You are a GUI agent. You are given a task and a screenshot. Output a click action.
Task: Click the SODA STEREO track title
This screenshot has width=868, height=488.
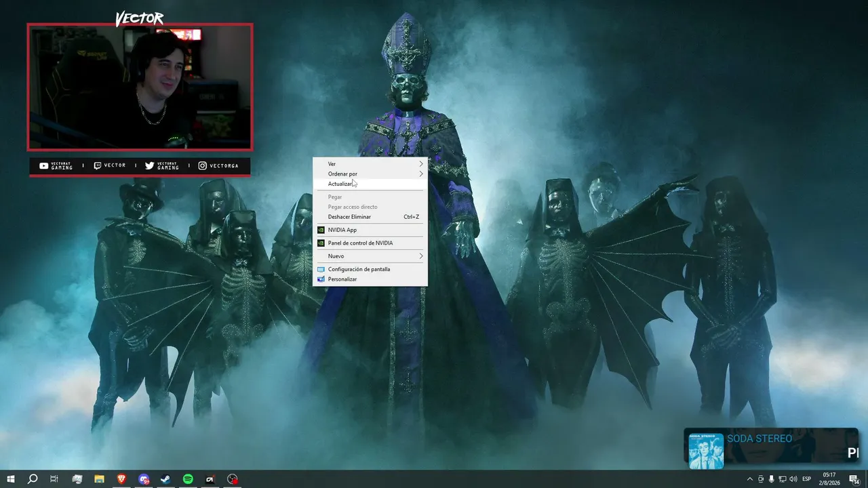[759, 439]
